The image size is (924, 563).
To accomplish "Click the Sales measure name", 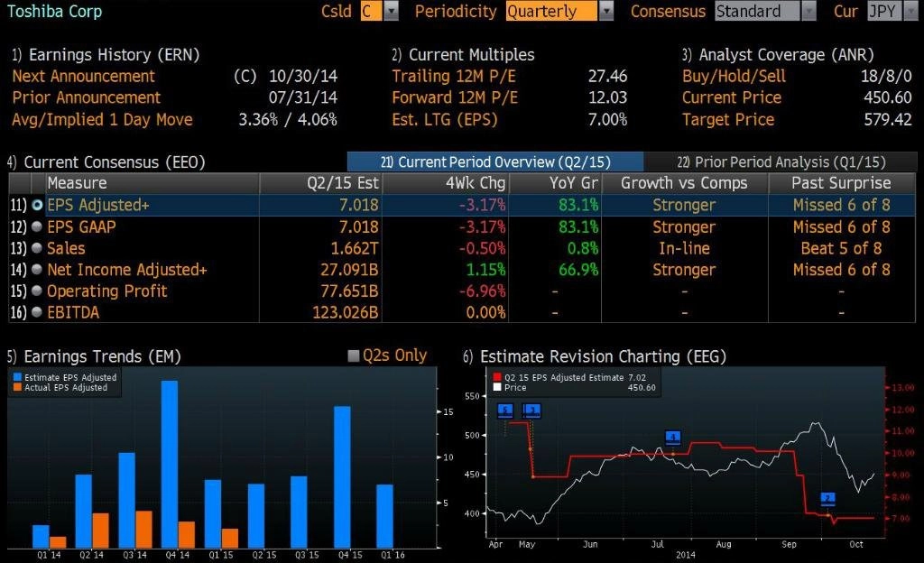I will pos(66,248).
